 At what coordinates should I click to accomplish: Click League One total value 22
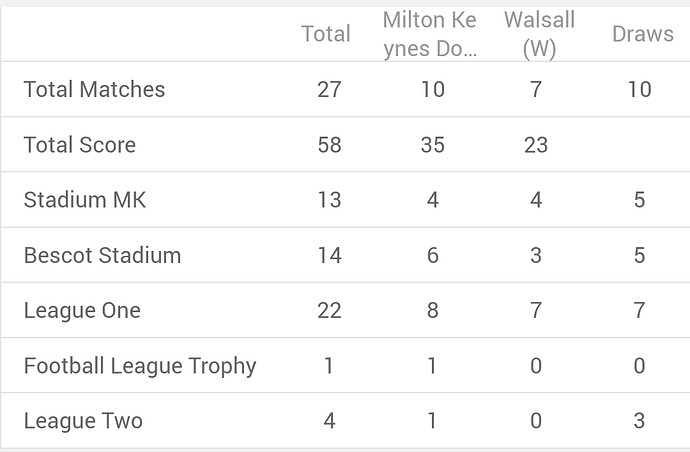328,310
